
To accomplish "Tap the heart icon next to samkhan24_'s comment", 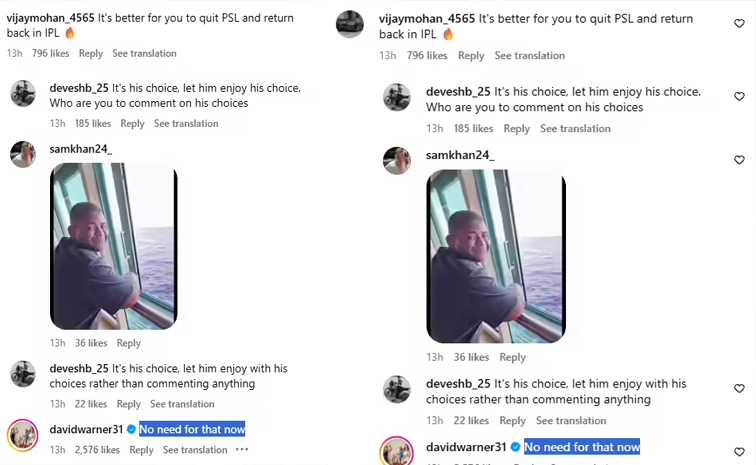I will (739, 160).
